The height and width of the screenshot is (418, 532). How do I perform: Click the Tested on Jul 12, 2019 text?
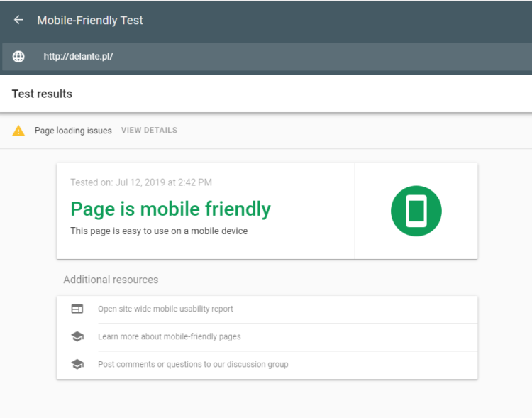[x=141, y=182]
